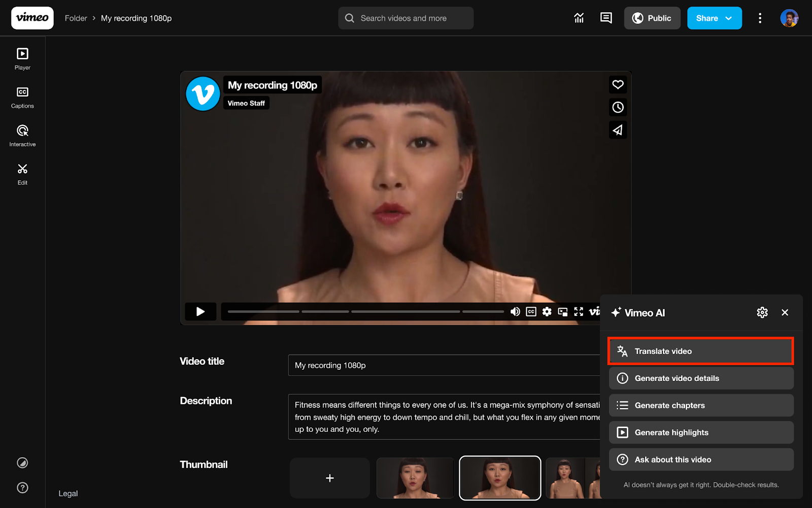This screenshot has width=812, height=508.
Task: Toggle fullscreen mode in player
Action: pos(579,311)
